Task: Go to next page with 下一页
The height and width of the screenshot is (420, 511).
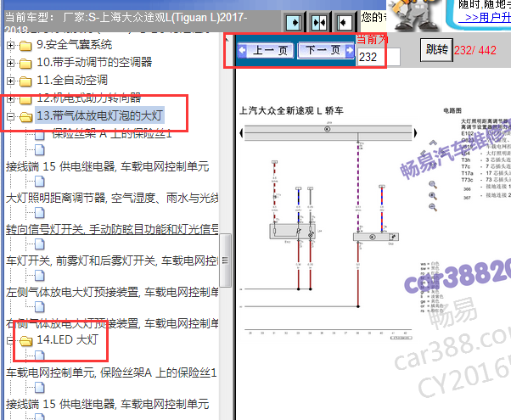Action: click(326, 51)
